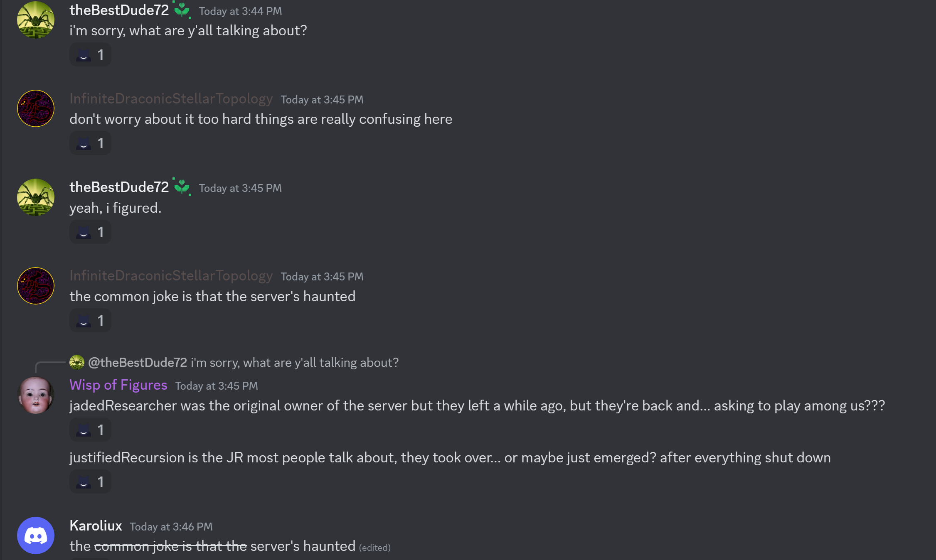Click theBestDude72's avatar beside the 3:44 PM message
Screen dimensions: 936x560
click(36, 20)
